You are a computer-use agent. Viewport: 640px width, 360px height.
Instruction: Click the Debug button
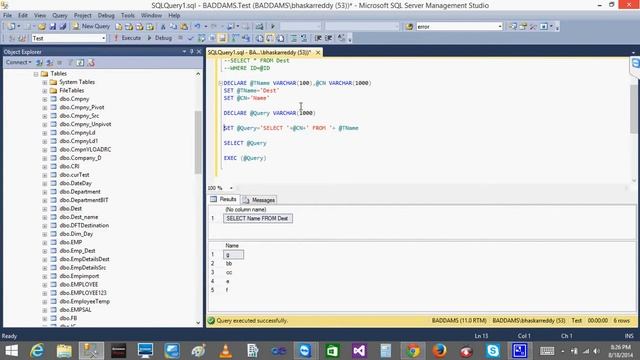[160, 38]
